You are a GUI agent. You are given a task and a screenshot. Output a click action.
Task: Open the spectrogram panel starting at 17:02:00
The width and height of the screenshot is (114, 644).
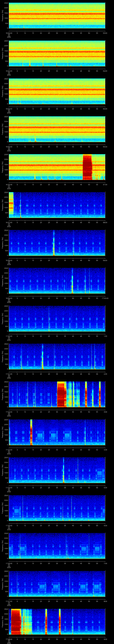[x=57, y=394]
